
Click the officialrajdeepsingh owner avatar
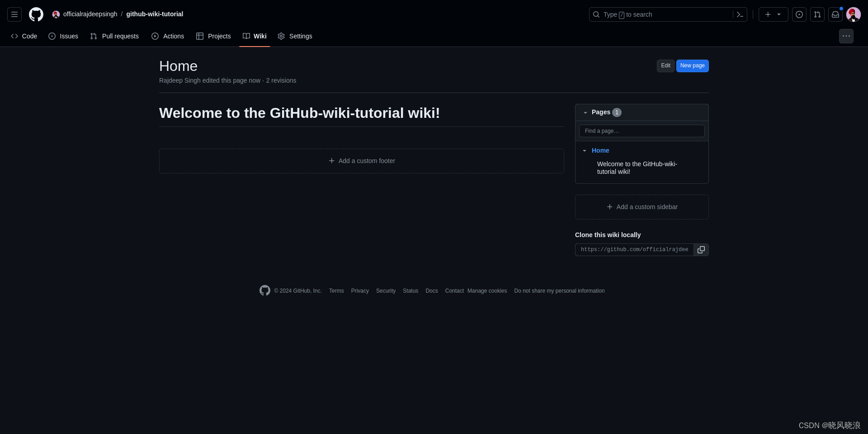(56, 14)
